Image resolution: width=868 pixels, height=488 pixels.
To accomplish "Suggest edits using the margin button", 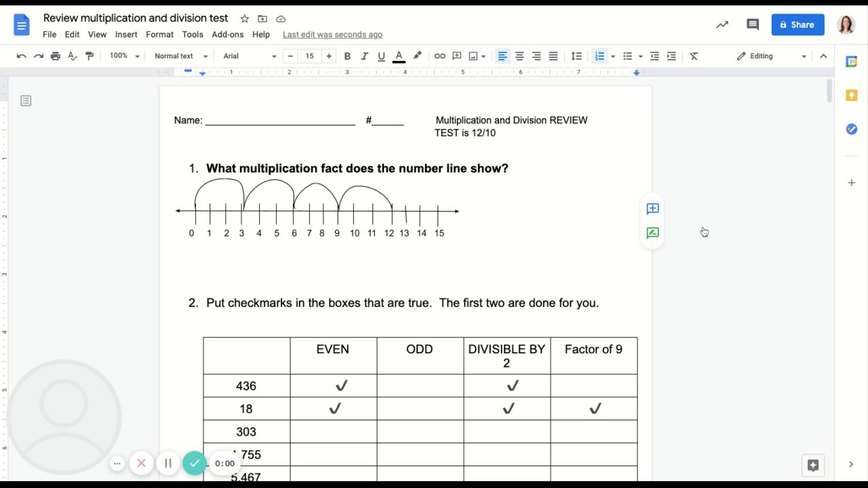I will point(652,233).
